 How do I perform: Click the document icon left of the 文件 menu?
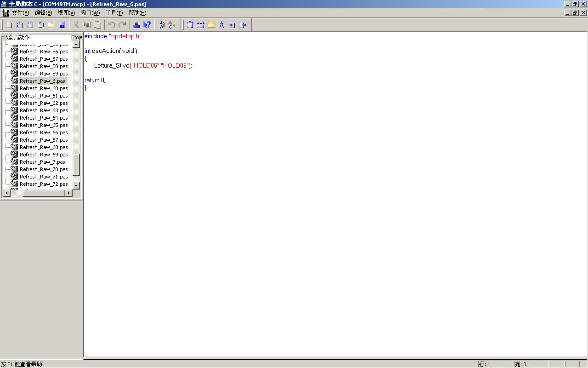(x=6, y=13)
